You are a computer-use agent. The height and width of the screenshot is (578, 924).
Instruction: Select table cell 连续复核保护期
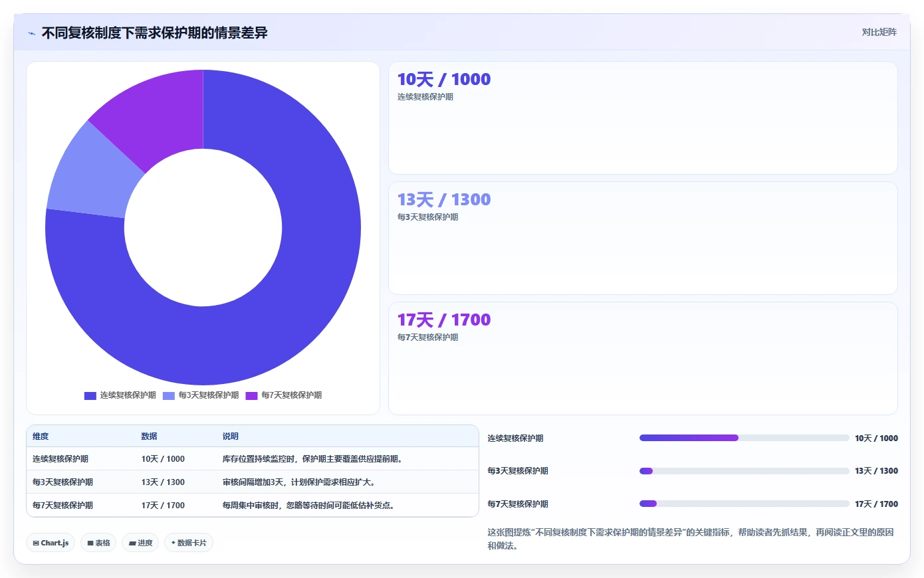coord(60,459)
